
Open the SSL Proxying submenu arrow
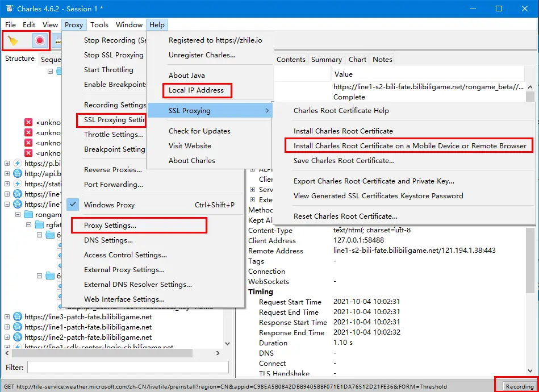[267, 111]
